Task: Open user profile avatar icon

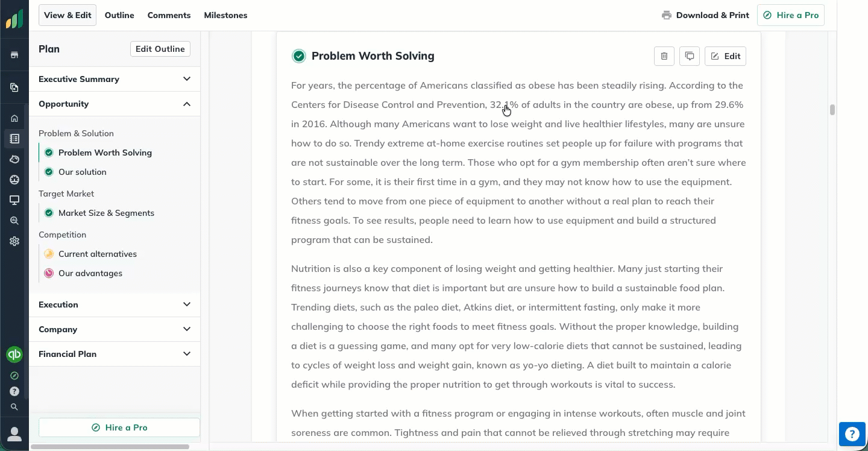Action: [x=14, y=434]
